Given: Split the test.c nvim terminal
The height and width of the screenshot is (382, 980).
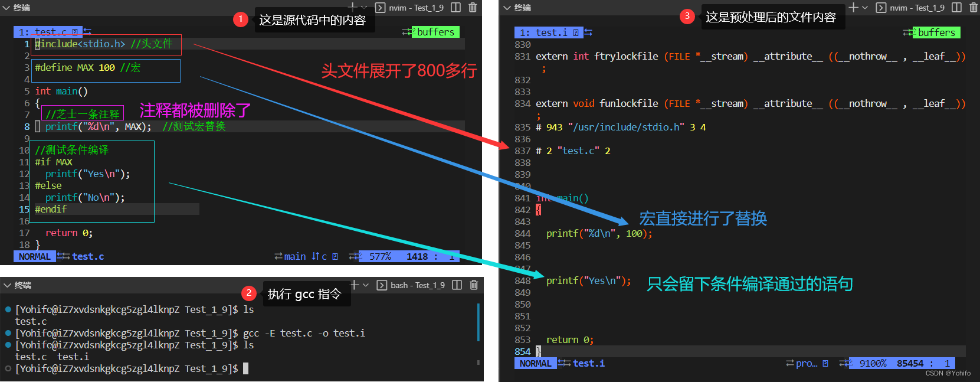Looking at the screenshot, I should (456, 8).
